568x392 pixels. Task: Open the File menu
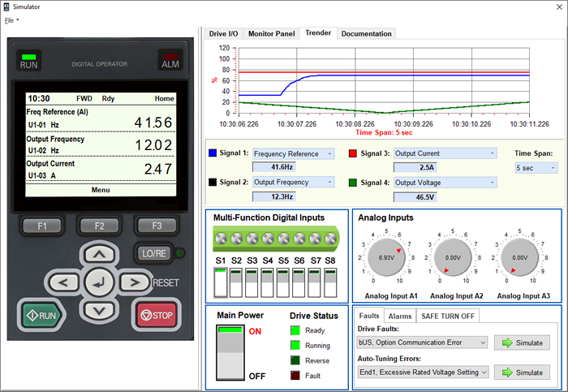point(11,20)
